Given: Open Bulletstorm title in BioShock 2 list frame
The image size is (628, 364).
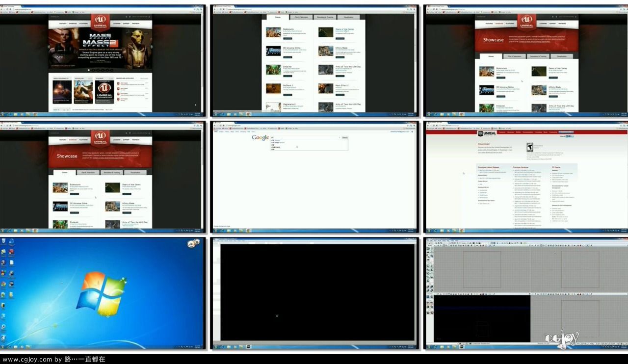Looking at the screenshot, I should tap(288, 29).
